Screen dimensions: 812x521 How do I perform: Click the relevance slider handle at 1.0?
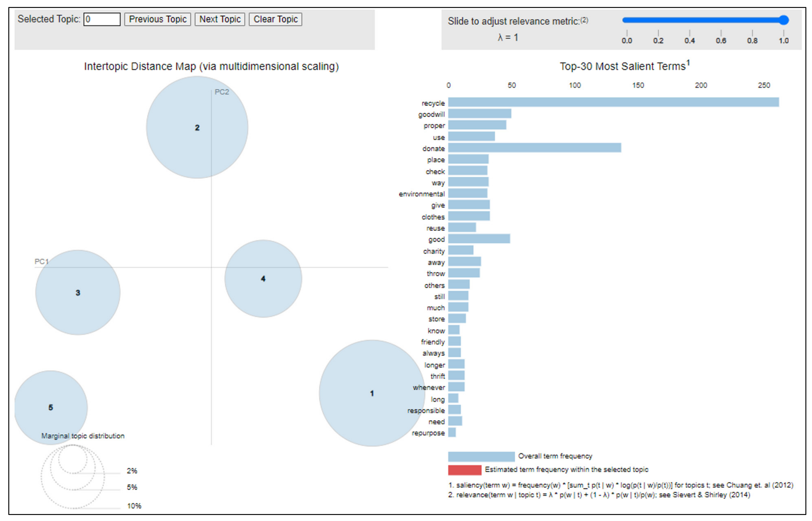click(x=784, y=20)
